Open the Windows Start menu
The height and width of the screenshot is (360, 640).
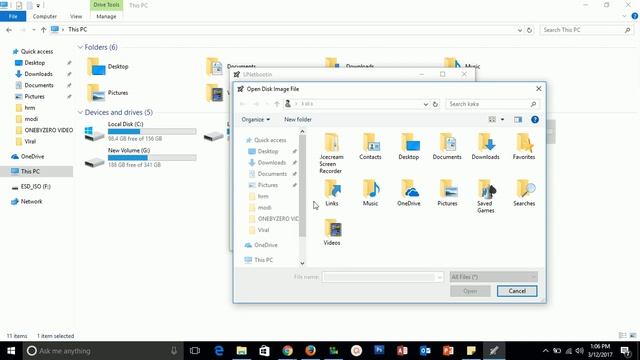[x=11, y=351]
